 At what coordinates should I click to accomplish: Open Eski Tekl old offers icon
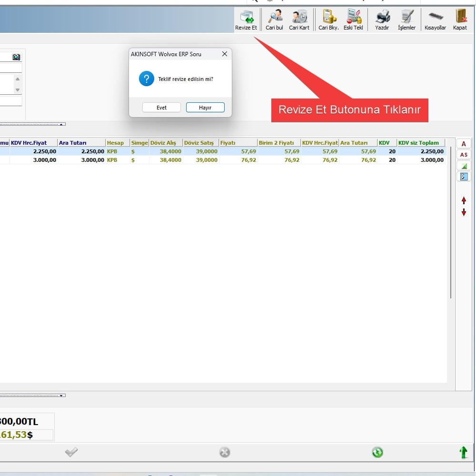[x=353, y=18]
